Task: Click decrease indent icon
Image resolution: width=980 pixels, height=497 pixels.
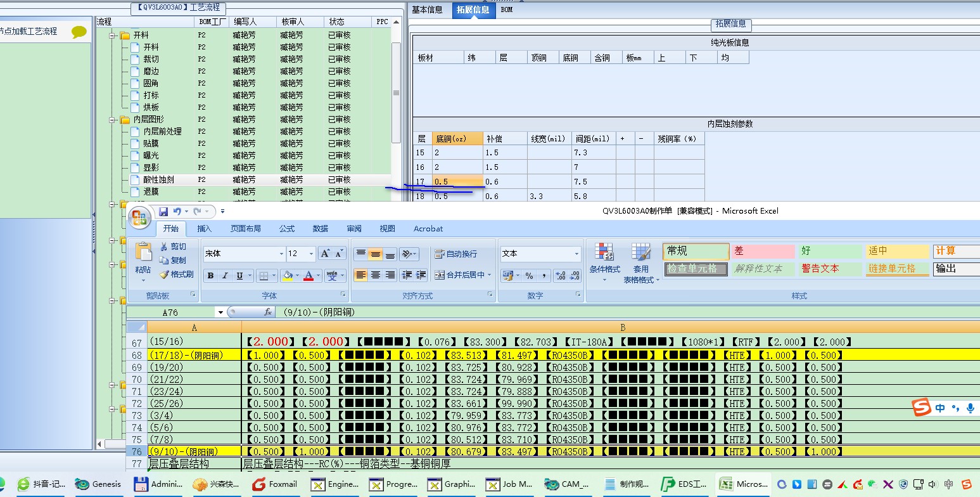Action: click(x=407, y=275)
